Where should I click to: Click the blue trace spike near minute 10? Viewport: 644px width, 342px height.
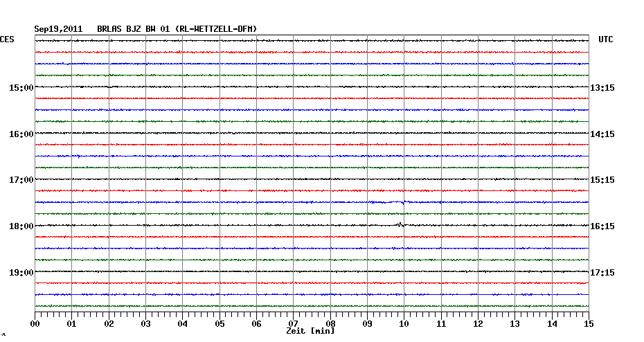[403, 202]
